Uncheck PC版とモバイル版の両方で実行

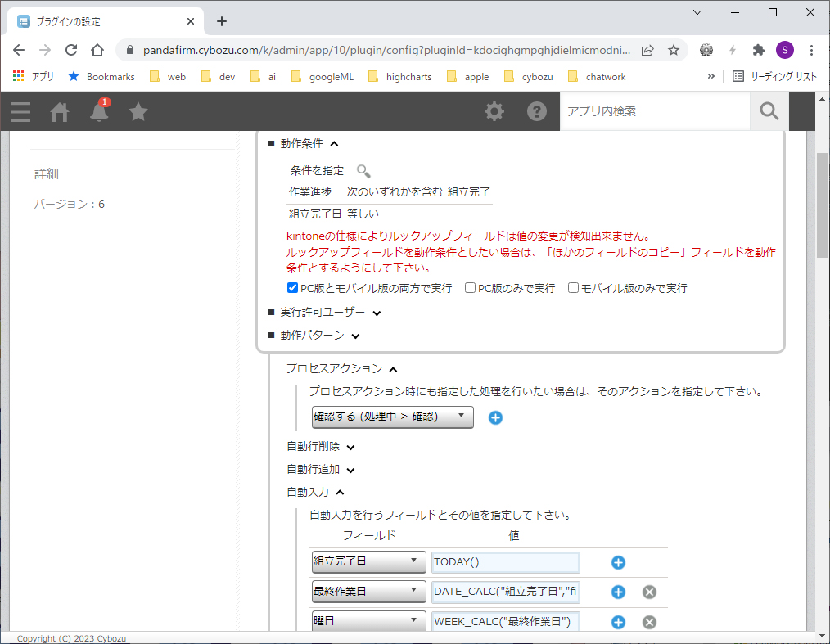pyautogui.click(x=292, y=288)
